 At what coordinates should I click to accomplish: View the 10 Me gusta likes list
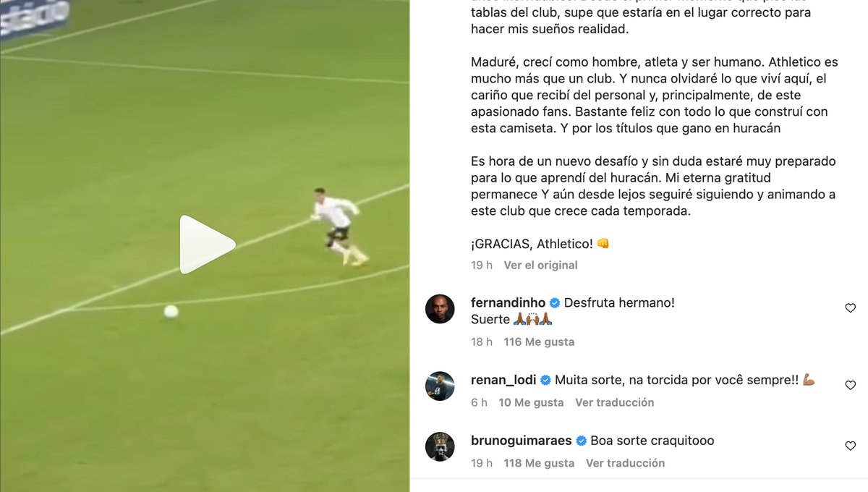(x=531, y=402)
